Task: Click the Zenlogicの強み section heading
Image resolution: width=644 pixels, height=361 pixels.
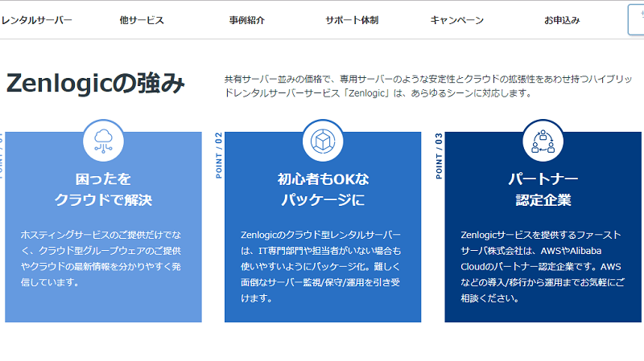Action: (x=95, y=84)
